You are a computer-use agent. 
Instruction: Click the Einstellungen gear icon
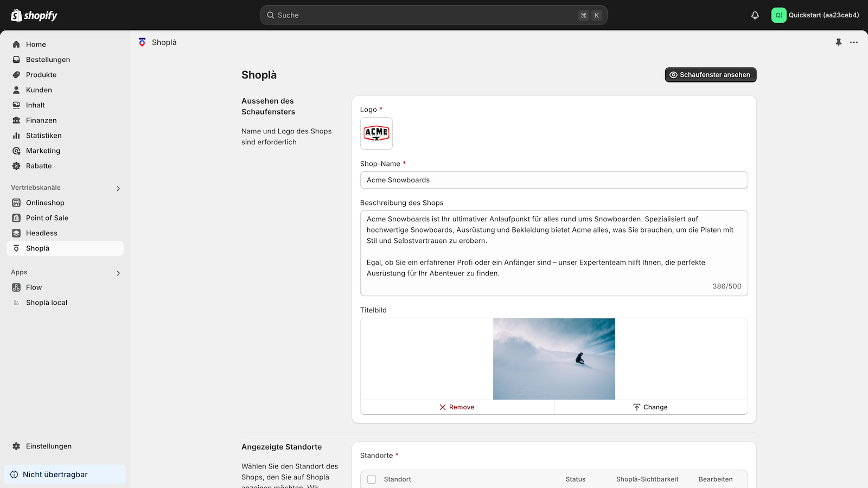coord(16,446)
